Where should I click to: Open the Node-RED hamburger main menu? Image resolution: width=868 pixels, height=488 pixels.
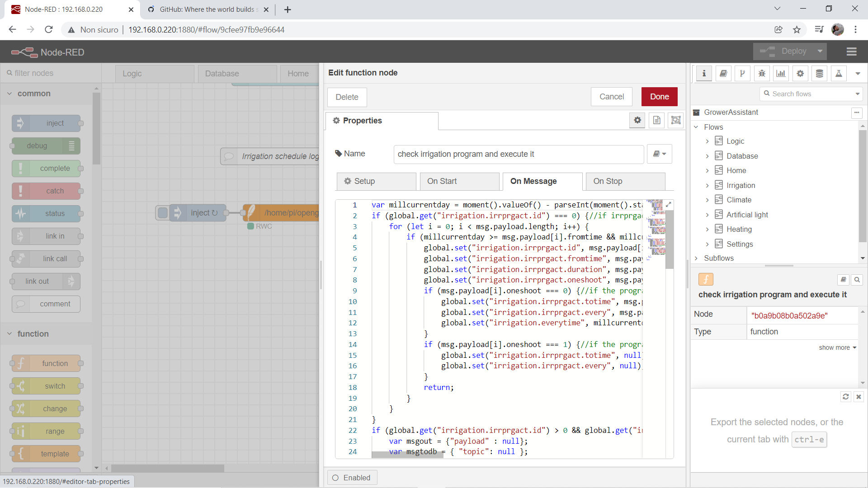coord(852,52)
